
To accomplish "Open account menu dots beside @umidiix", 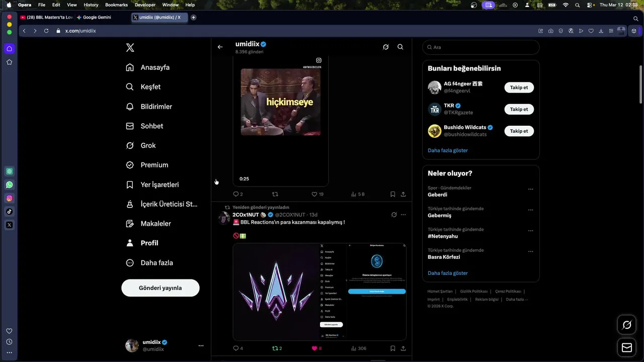I will [x=201, y=345].
